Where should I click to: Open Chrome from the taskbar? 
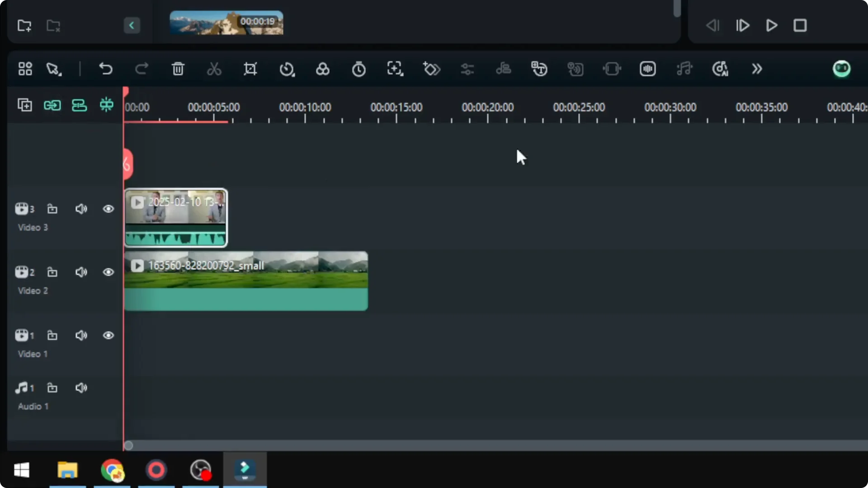click(112, 470)
